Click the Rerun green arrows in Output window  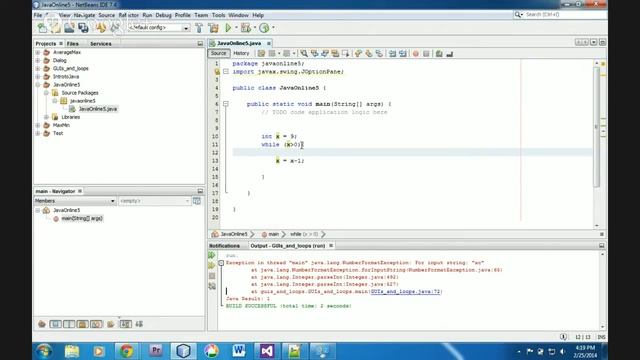pos(212,256)
